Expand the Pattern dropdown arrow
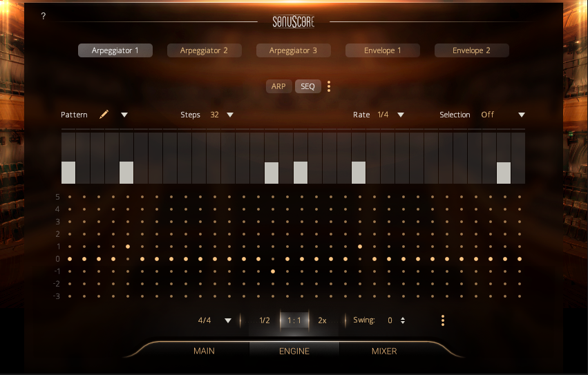 click(124, 115)
